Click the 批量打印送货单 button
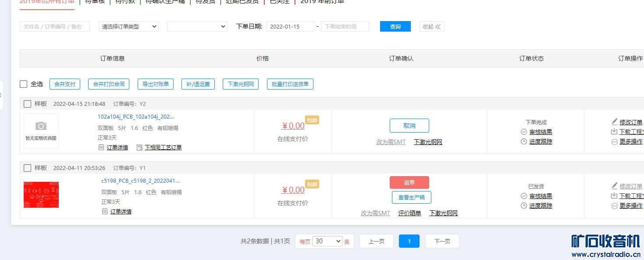Screen dimensions: 644x260 pyautogui.click(x=290, y=84)
